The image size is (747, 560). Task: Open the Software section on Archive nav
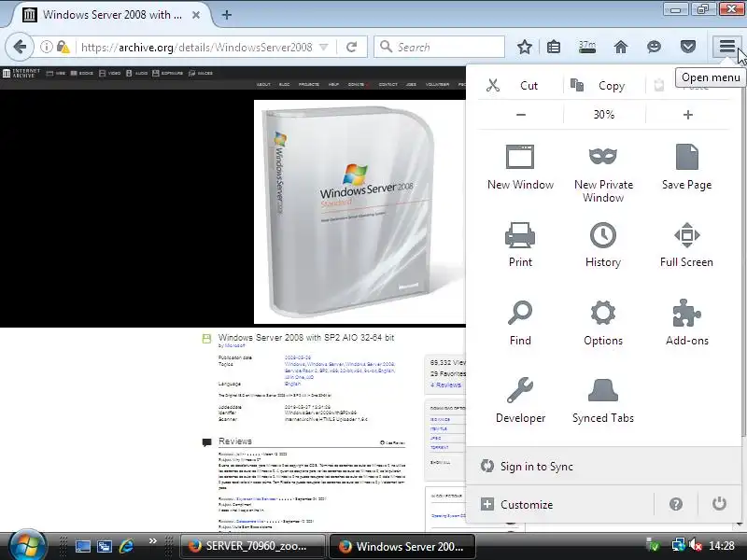coord(168,73)
